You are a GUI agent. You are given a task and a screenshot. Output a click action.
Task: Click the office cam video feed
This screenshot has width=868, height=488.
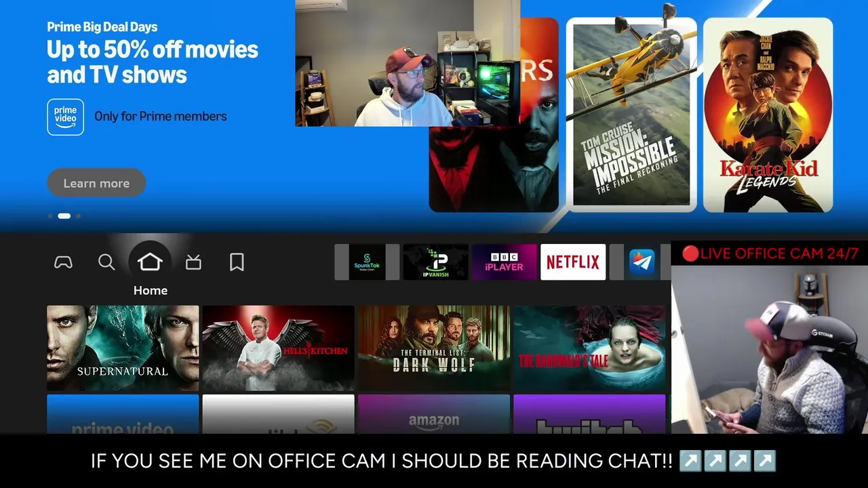pyautogui.click(x=770, y=350)
